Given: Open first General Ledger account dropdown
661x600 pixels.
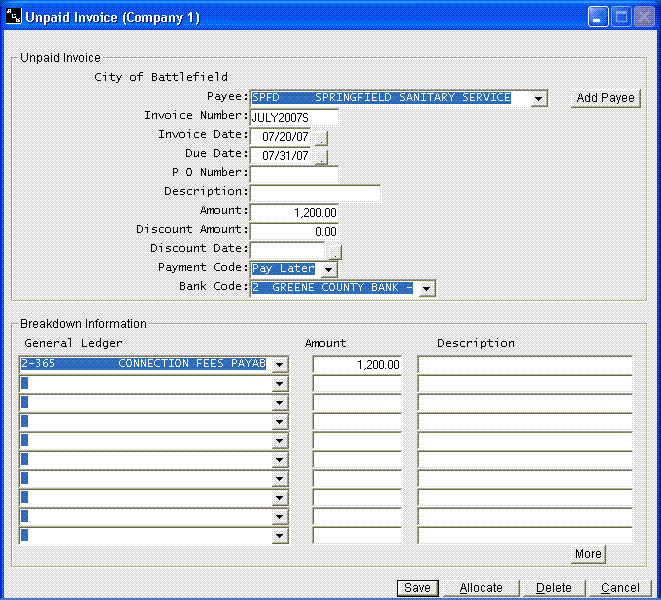Looking at the screenshot, I should 279,366.
